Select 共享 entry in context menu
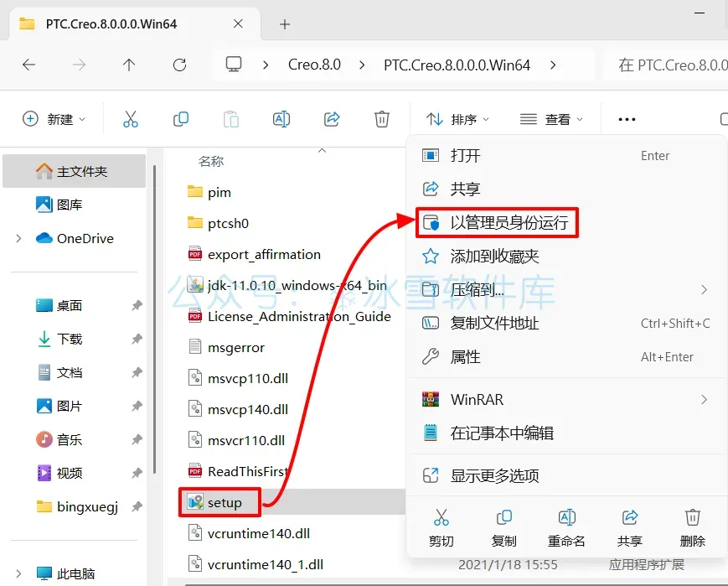The image size is (728, 586). tap(566, 189)
